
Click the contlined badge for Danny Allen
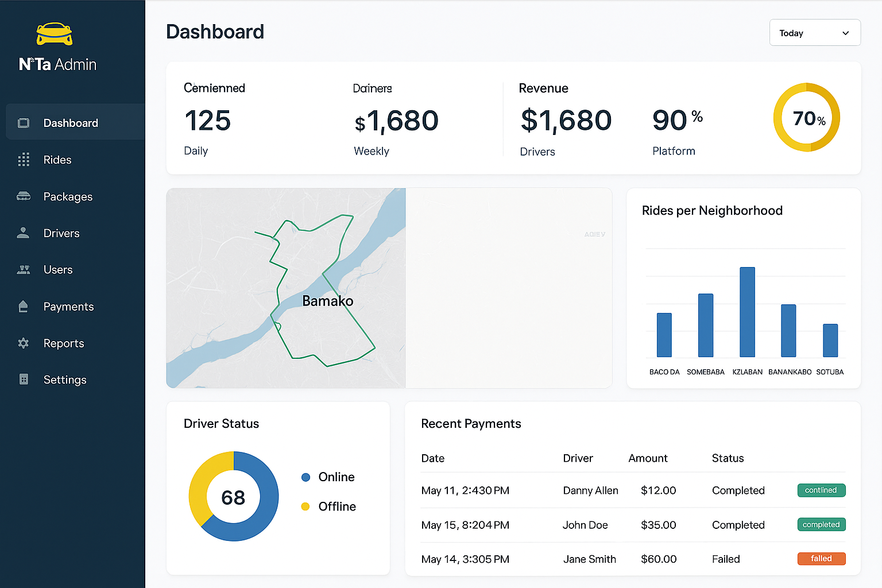821,490
